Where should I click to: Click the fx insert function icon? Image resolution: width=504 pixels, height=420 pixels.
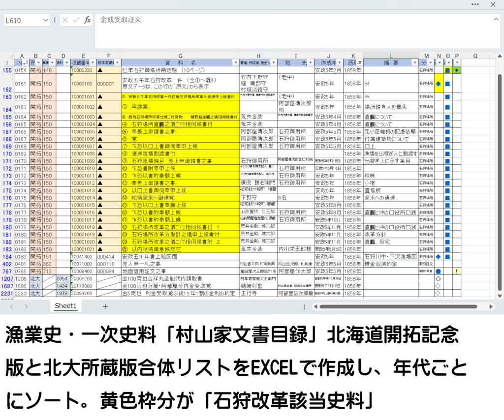click(87, 20)
